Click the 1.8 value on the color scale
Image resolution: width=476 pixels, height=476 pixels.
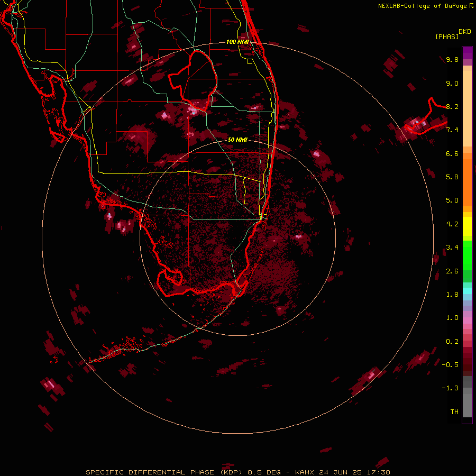pyautogui.click(x=452, y=295)
